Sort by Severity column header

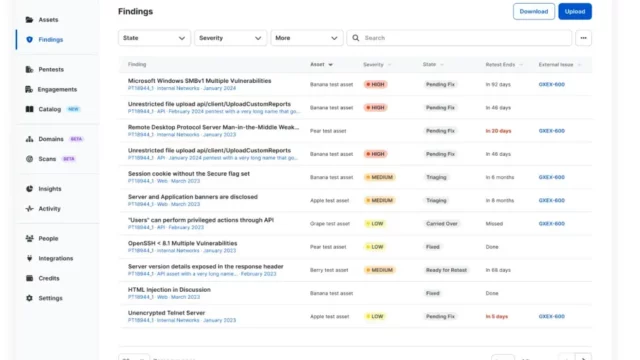[x=377, y=64]
